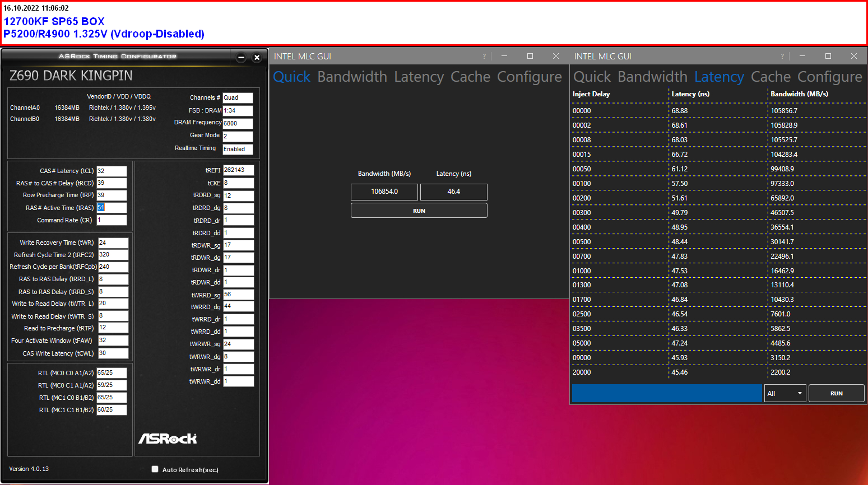This screenshot has width=868, height=485.
Task: Click the help question mark in the MLC window showing the Quick tab
Action: click(x=484, y=56)
